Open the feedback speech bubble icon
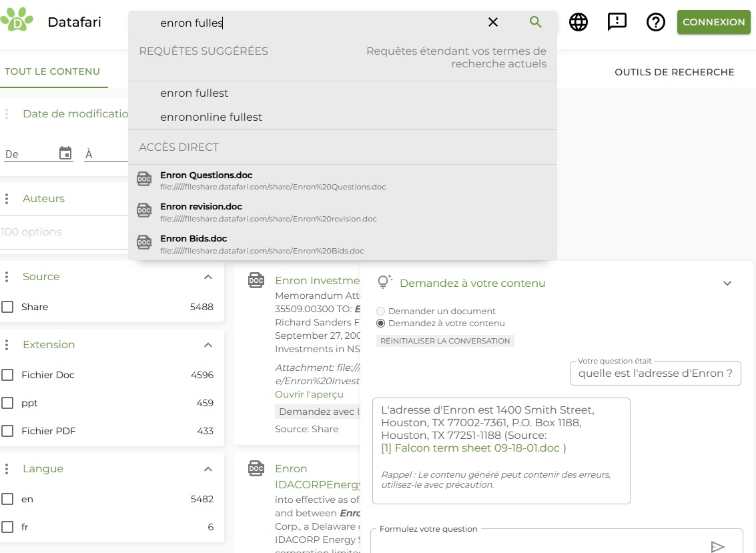 pyautogui.click(x=617, y=22)
